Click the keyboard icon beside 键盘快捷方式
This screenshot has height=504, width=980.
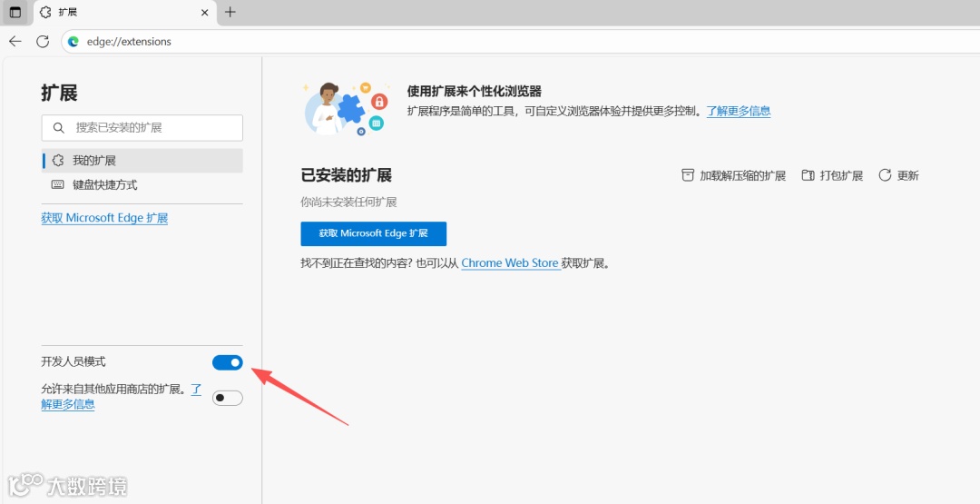click(x=57, y=185)
